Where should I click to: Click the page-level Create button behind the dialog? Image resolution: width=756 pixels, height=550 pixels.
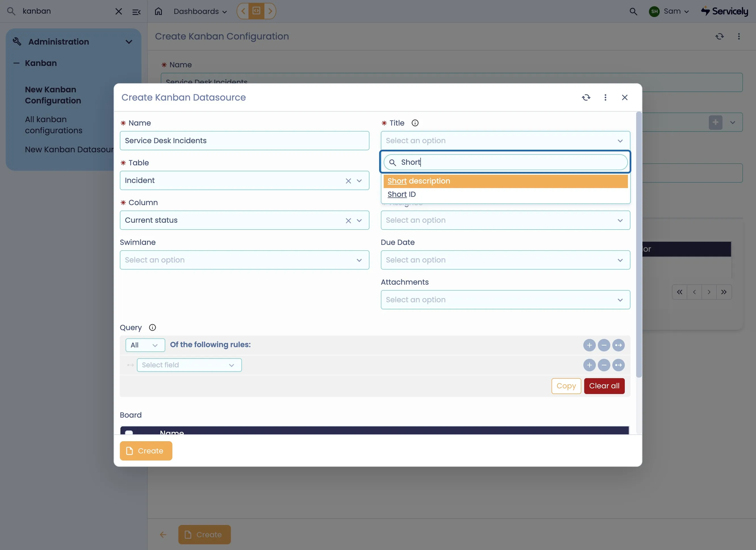click(204, 535)
